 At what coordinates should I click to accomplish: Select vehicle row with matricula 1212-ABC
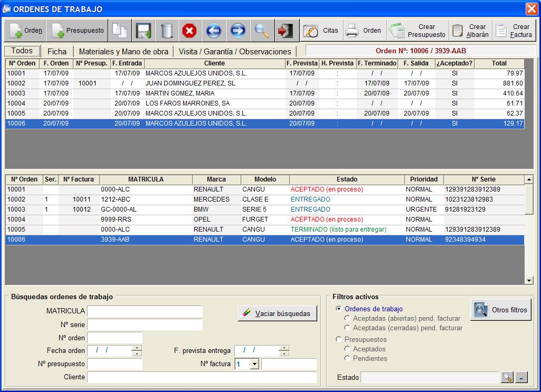pyautogui.click(x=265, y=199)
